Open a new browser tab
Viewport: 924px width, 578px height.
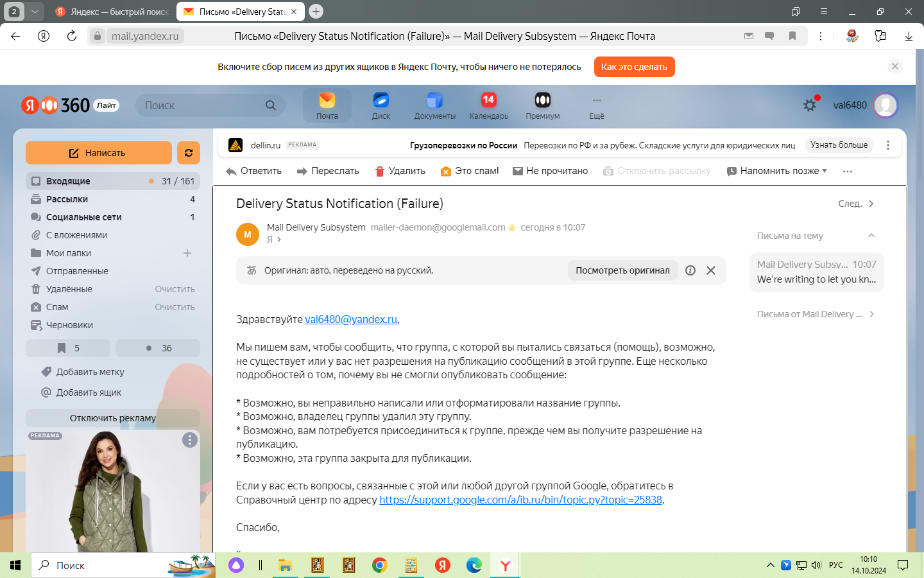click(x=316, y=11)
